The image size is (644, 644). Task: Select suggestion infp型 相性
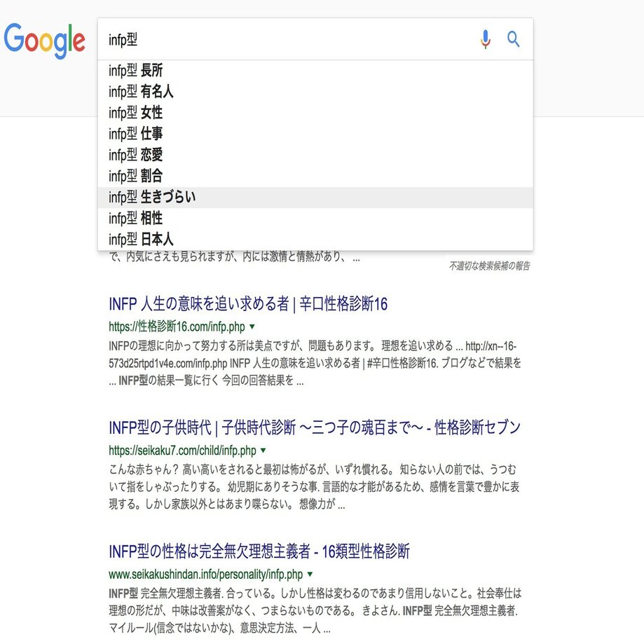[315, 219]
